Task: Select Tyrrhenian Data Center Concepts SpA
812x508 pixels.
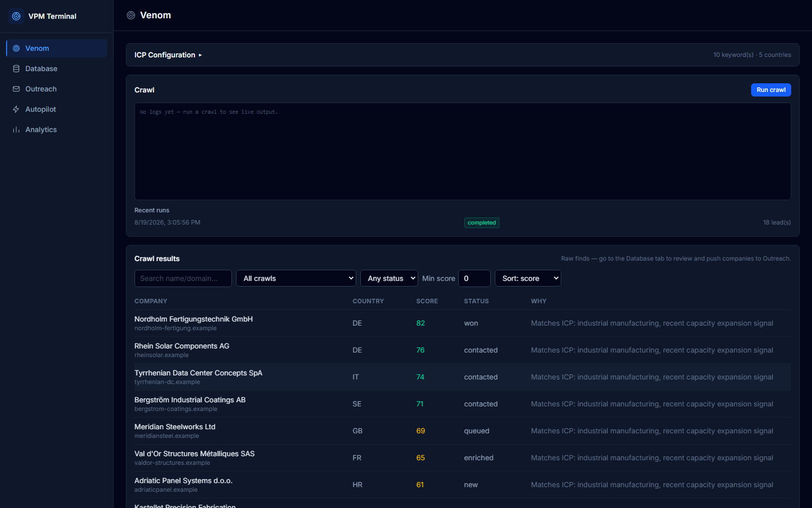Action: (x=463, y=377)
